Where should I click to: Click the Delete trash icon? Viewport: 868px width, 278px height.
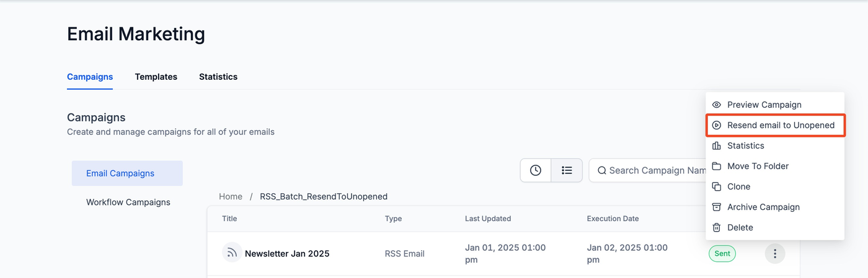click(717, 227)
